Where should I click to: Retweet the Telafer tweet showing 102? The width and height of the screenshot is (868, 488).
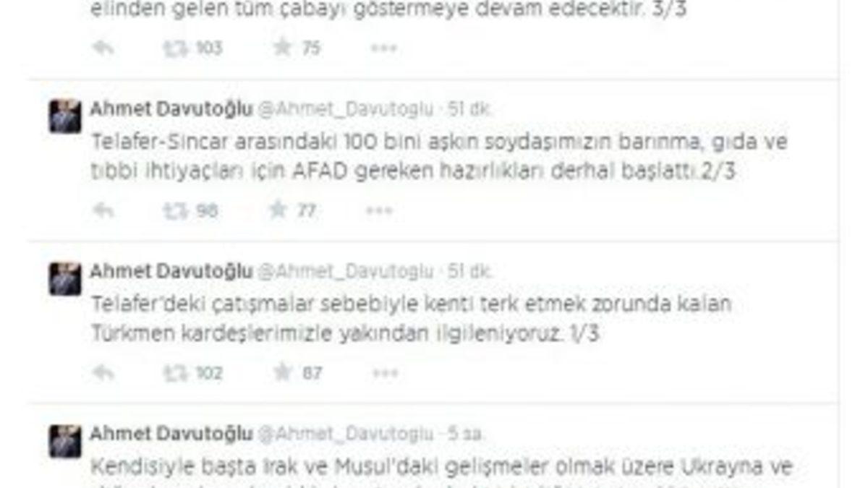(176, 373)
